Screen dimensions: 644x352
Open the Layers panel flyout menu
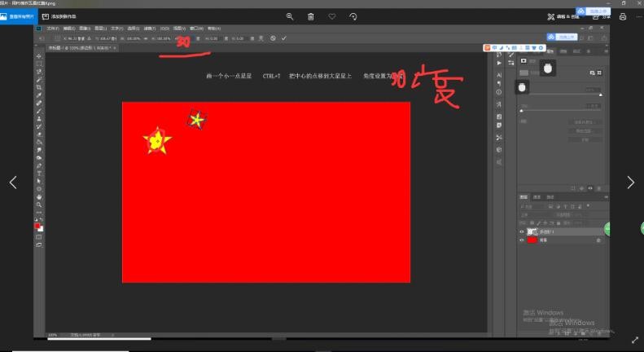pyautogui.click(x=606, y=197)
